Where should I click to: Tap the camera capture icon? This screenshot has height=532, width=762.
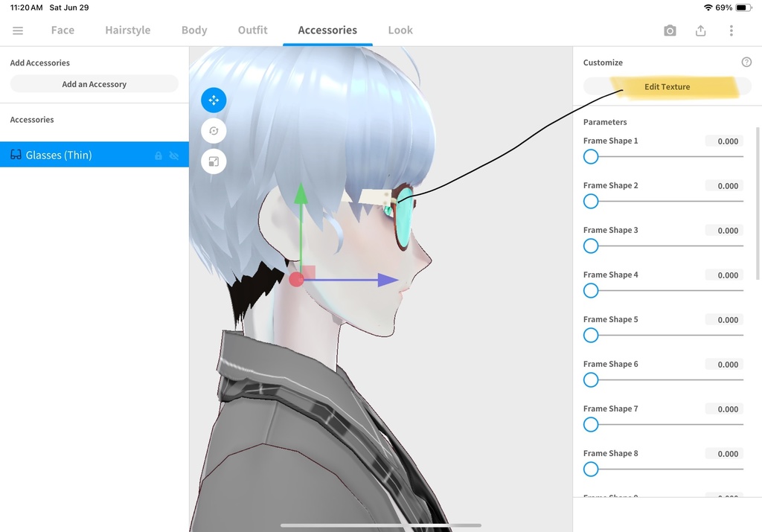[670, 31]
